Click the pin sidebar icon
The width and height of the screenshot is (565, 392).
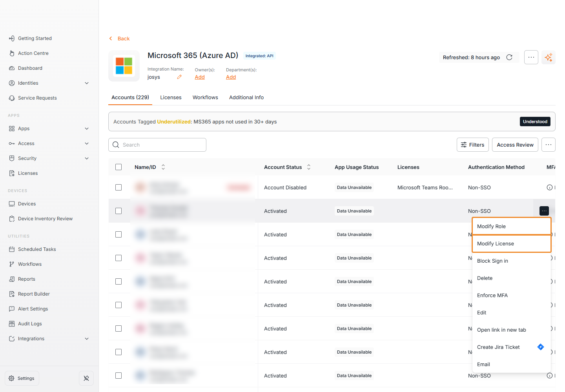click(86, 378)
